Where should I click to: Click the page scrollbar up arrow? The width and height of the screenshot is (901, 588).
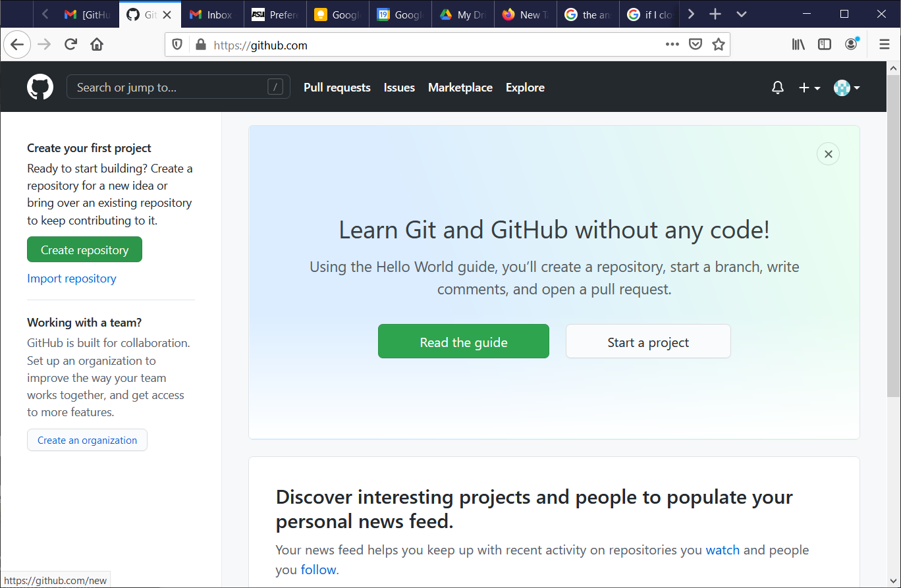point(894,68)
